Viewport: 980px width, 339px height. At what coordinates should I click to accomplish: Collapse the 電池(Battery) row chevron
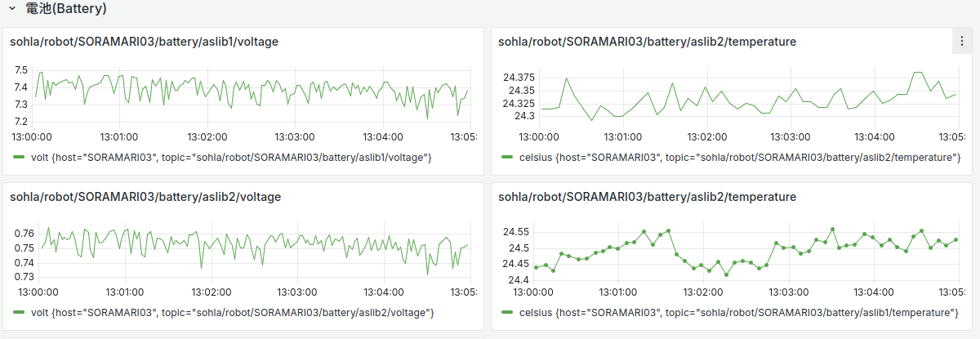12,10
